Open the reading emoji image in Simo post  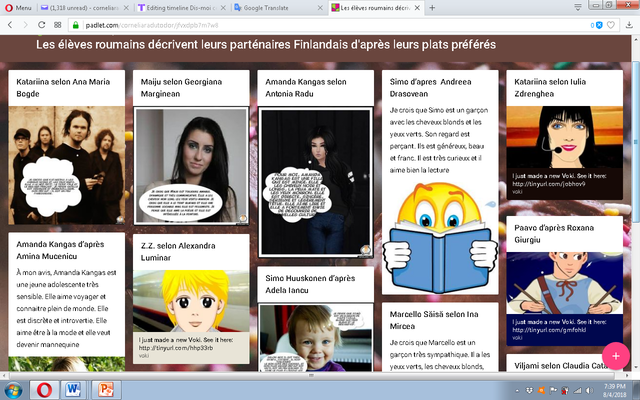[440, 238]
